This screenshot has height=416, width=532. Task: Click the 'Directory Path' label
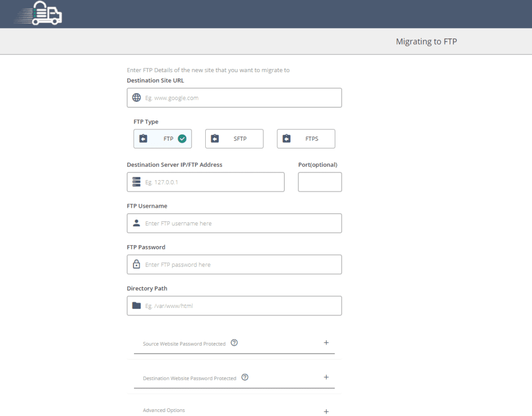(147, 289)
